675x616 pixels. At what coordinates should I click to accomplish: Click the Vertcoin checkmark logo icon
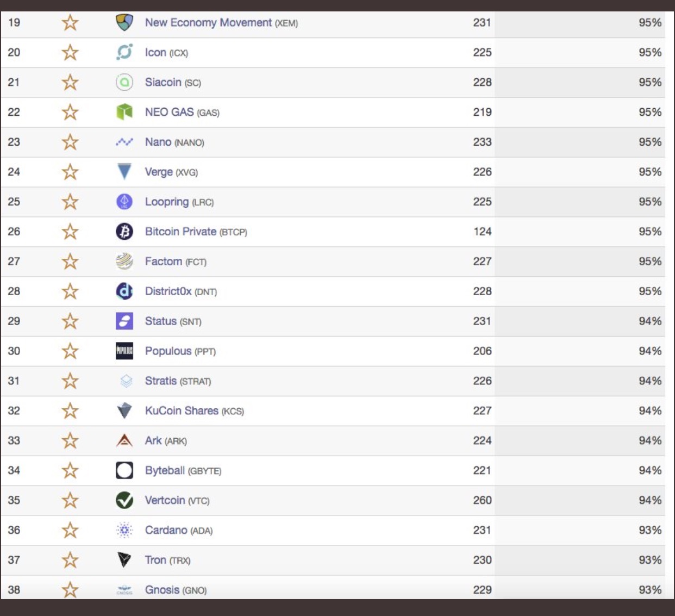(124, 500)
